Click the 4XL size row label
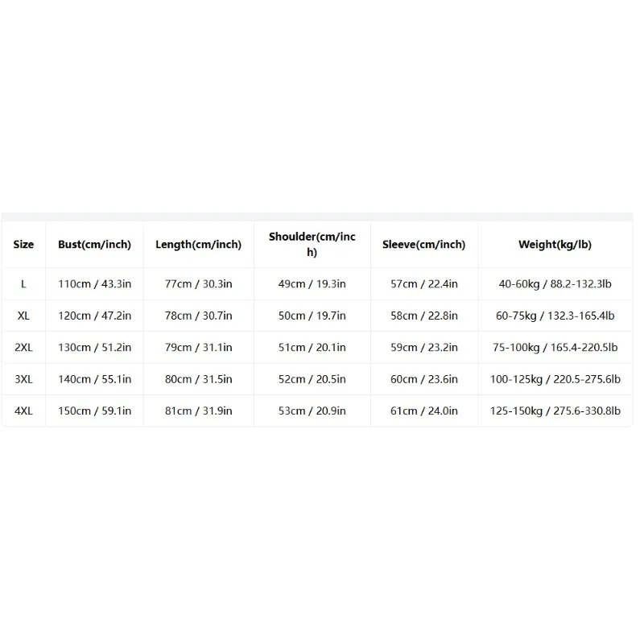644x644 pixels. click(23, 411)
